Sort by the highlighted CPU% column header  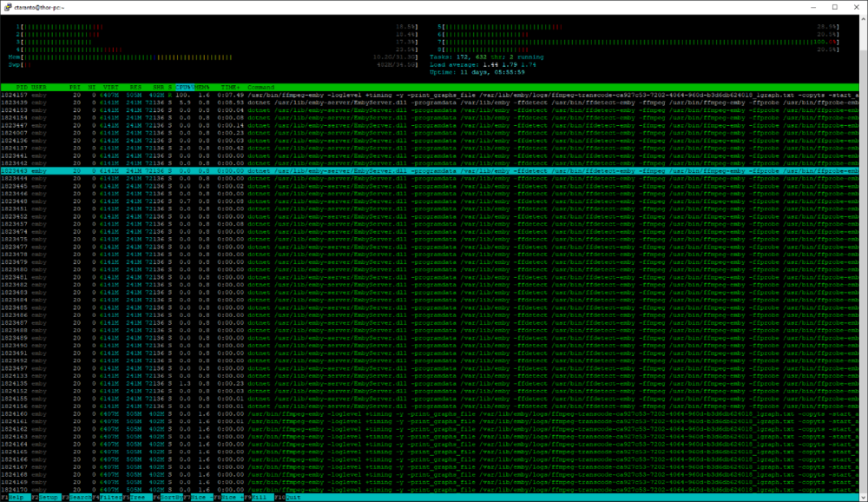pos(184,88)
